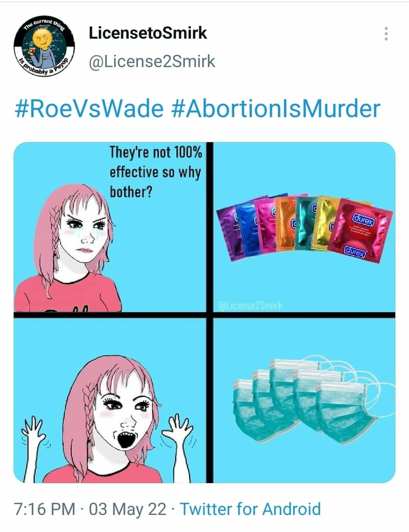The width and height of the screenshot is (409, 532).
Task: Click the 03 May 22 tweet date
Action: (128, 509)
